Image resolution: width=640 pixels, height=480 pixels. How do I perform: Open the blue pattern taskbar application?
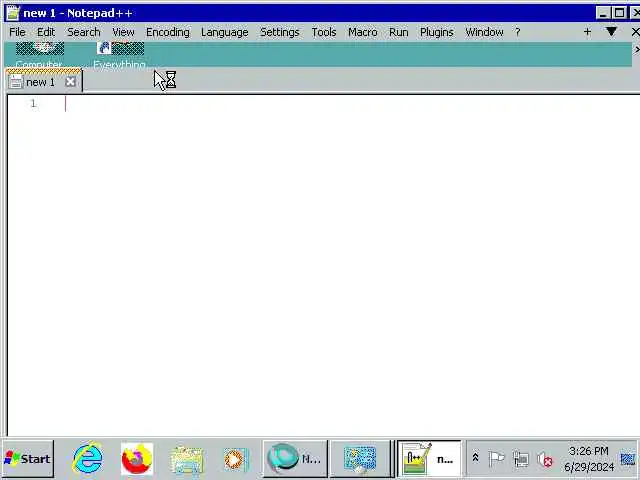click(x=360, y=459)
